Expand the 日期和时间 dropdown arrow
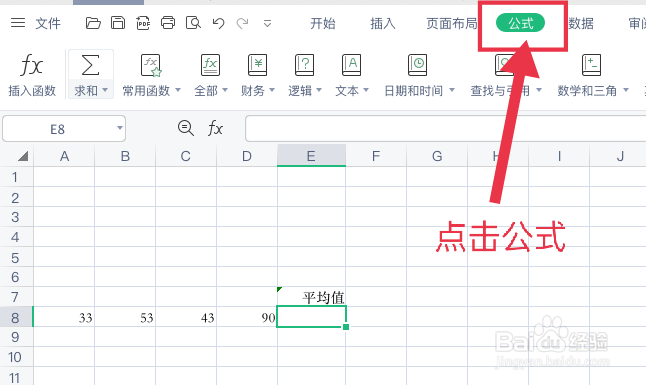 (x=452, y=90)
